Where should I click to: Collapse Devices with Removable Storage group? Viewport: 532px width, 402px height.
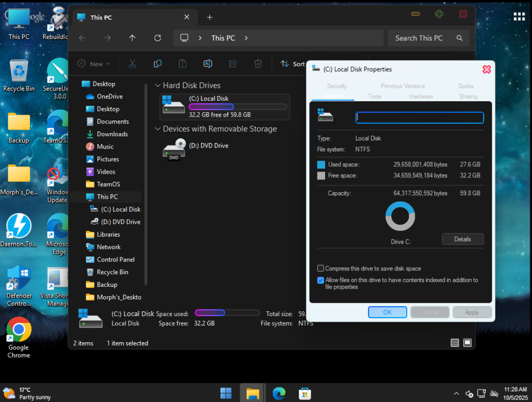tap(157, 129)
